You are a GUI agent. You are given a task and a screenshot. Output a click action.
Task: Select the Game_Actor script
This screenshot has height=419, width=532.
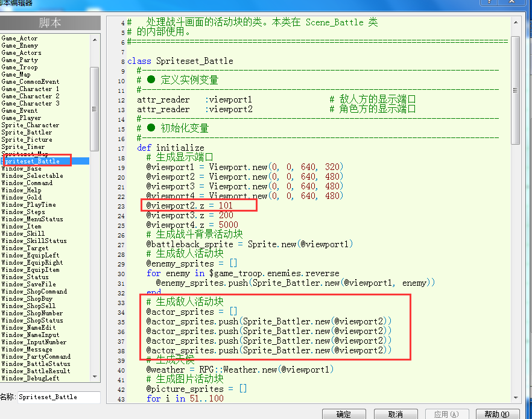(x=19, y=39)
